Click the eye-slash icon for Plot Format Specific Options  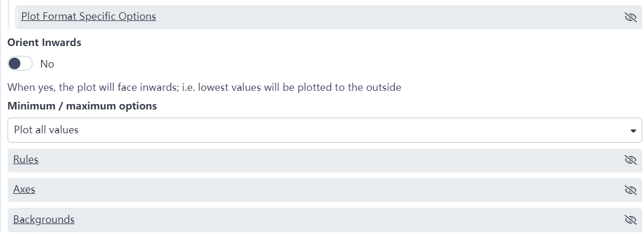[630, 17]
